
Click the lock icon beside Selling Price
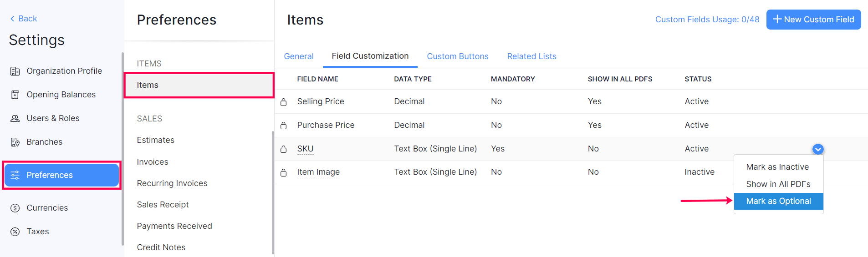point(284,102)
